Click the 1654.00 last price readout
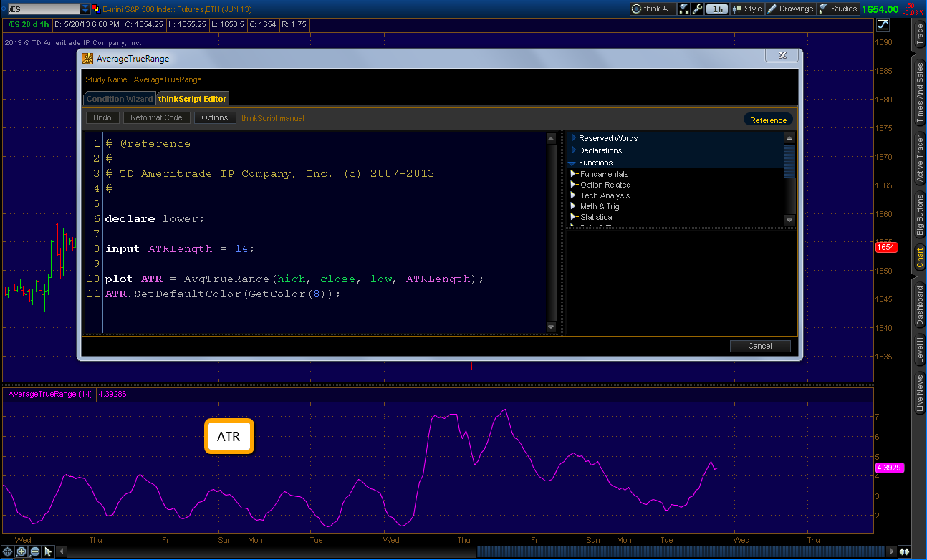927x560 pixels. click(880, 9)
